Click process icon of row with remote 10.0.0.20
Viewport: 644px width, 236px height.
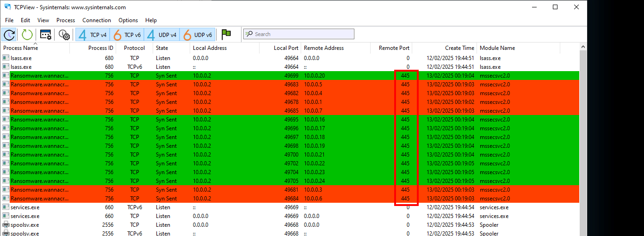pos(6,76)
